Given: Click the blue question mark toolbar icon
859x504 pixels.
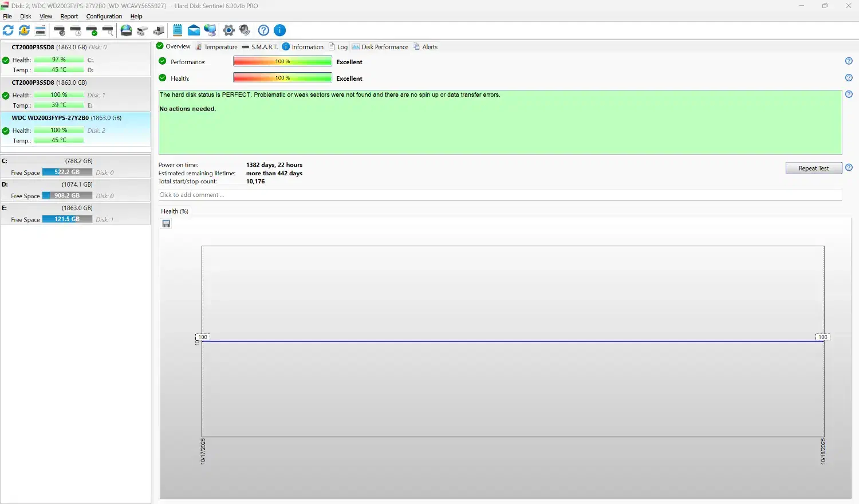Looking at the screenshot, I should coord(263,30).
